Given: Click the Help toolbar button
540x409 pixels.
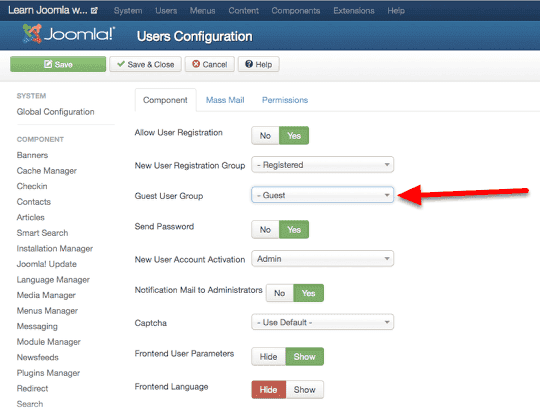Looking at the screenshot, I should (259, 64).
